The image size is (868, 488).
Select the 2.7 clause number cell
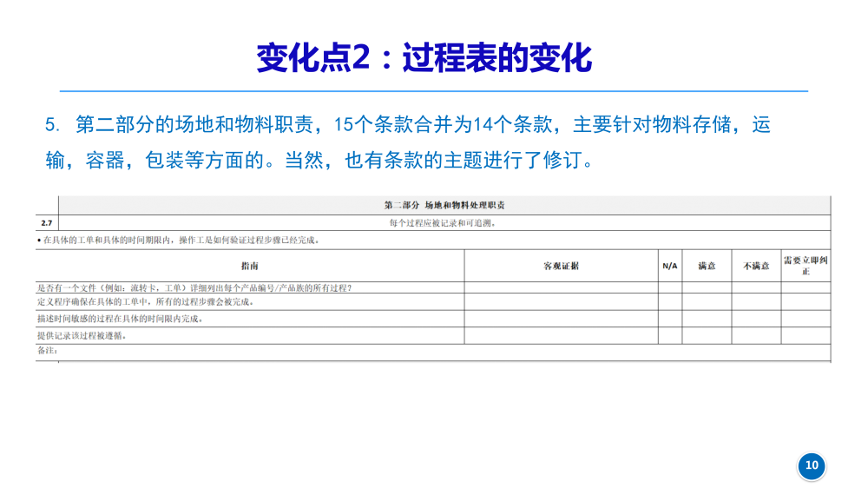46,223
